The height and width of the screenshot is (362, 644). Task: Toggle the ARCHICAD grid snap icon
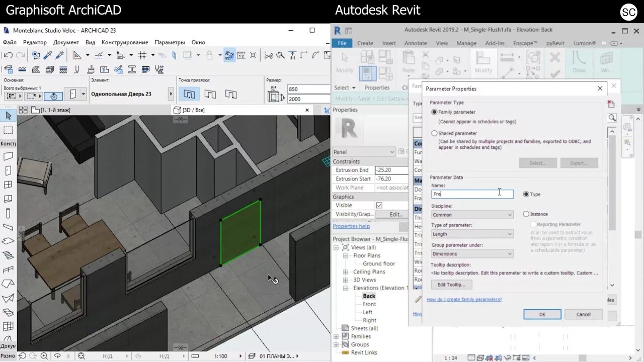click(142, 55)
